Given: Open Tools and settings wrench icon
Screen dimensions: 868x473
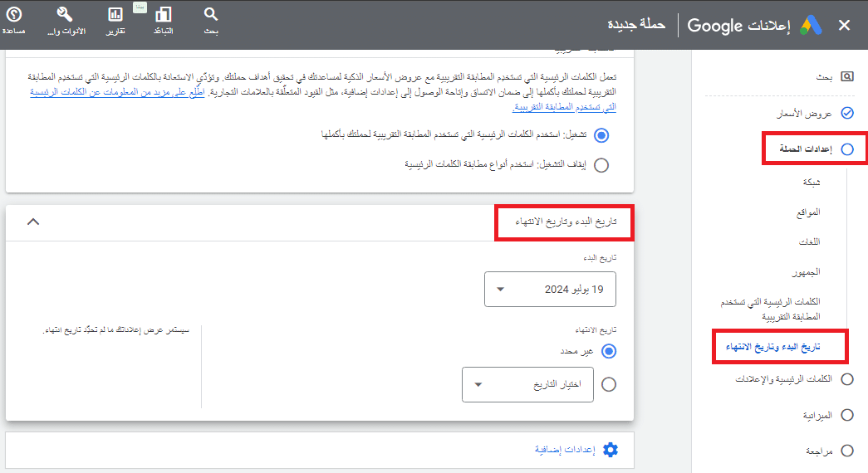Looking at the screenshot, I should point(65,14).
